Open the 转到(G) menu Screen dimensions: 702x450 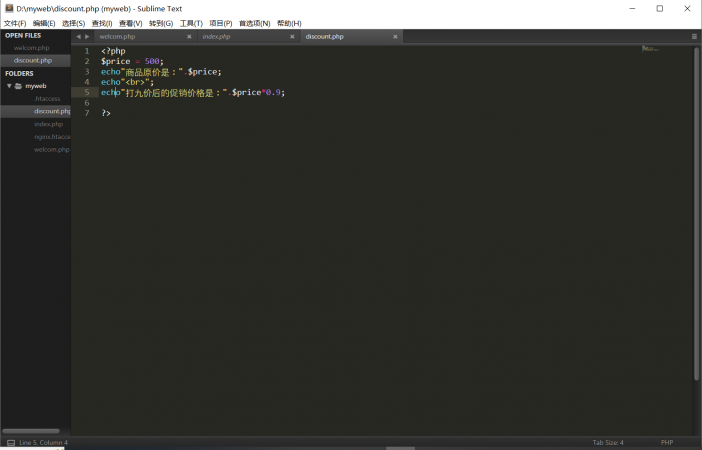[x=161, y=23]
